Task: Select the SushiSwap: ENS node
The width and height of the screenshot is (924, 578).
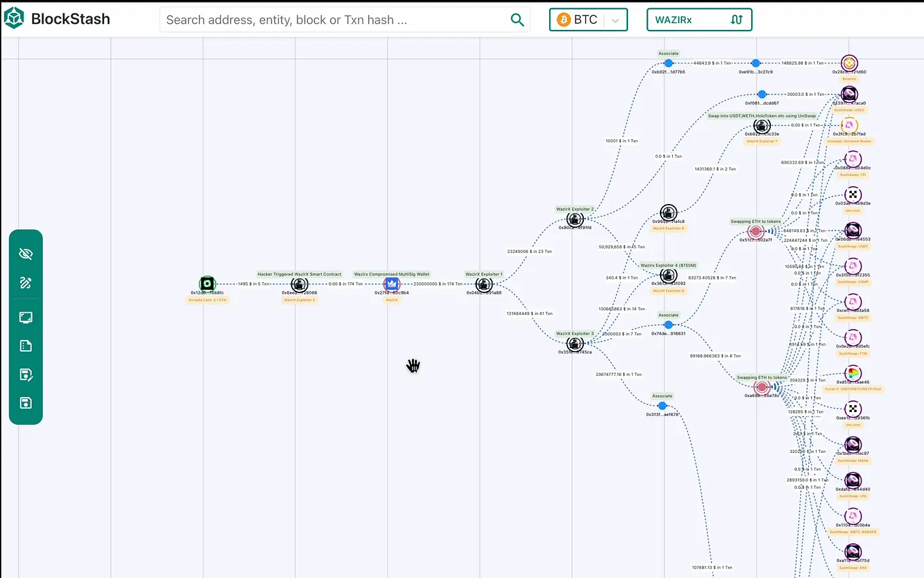Action: [853, 551]
